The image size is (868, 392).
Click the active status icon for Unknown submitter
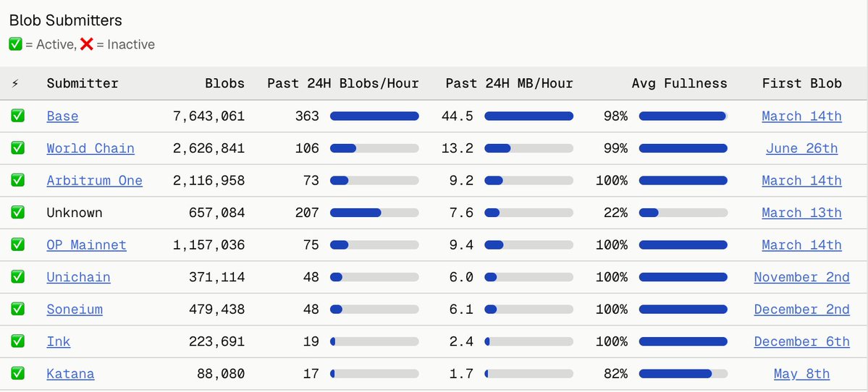[x=17, y=212]
